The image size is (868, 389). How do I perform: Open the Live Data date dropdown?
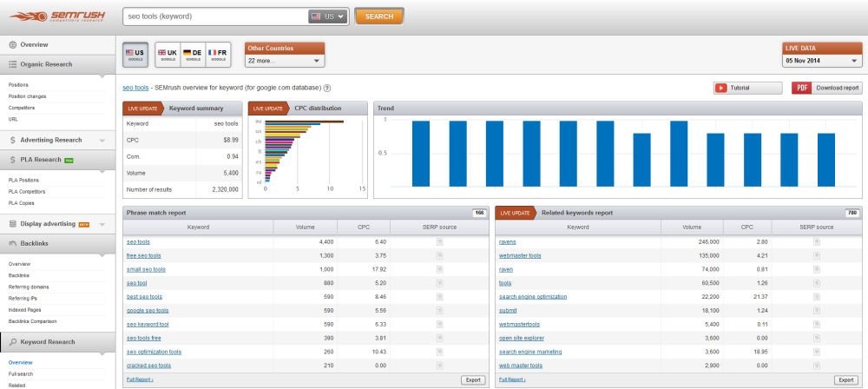(822, 61)
